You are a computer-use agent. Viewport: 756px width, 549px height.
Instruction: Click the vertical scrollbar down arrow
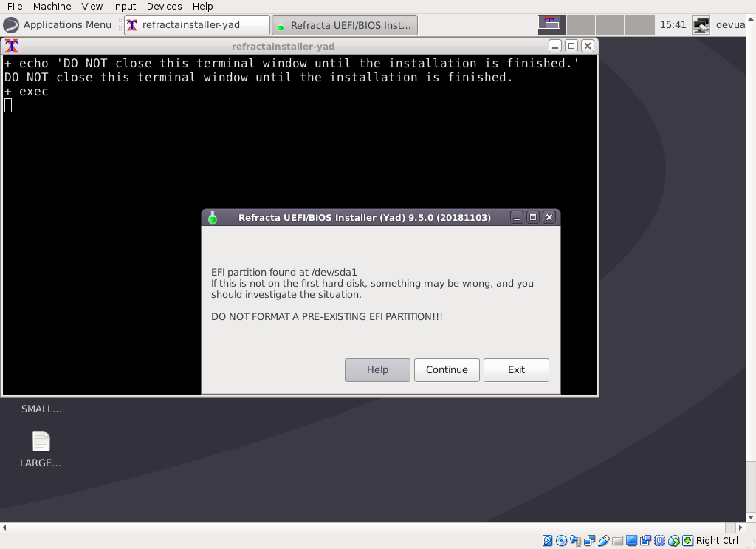tap(751, 517)
